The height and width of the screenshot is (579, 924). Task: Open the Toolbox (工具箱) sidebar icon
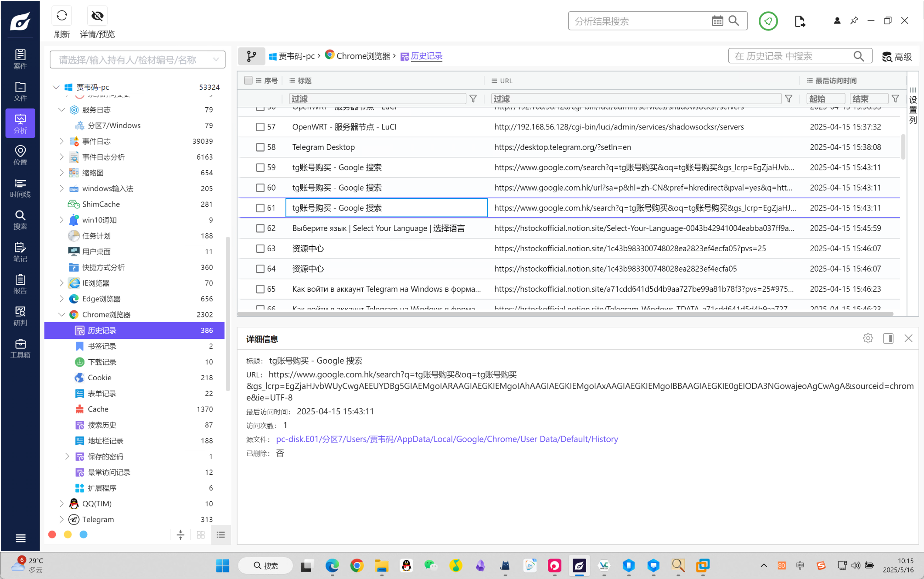[20, 348]
